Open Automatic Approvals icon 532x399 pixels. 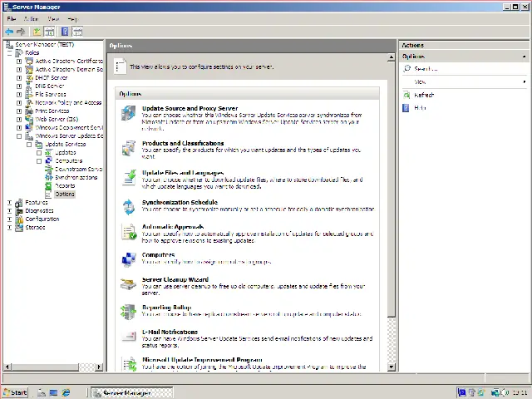click(129, 232)
